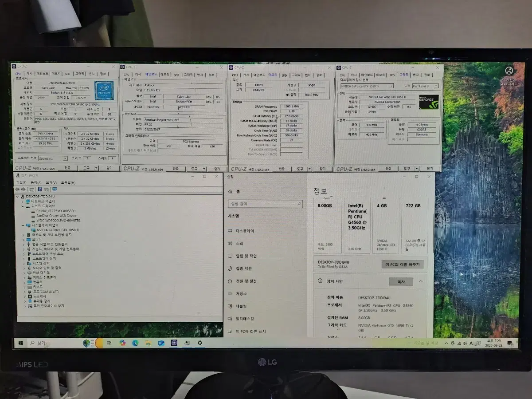Open Outlook from the taskbar

click(160, 344)
